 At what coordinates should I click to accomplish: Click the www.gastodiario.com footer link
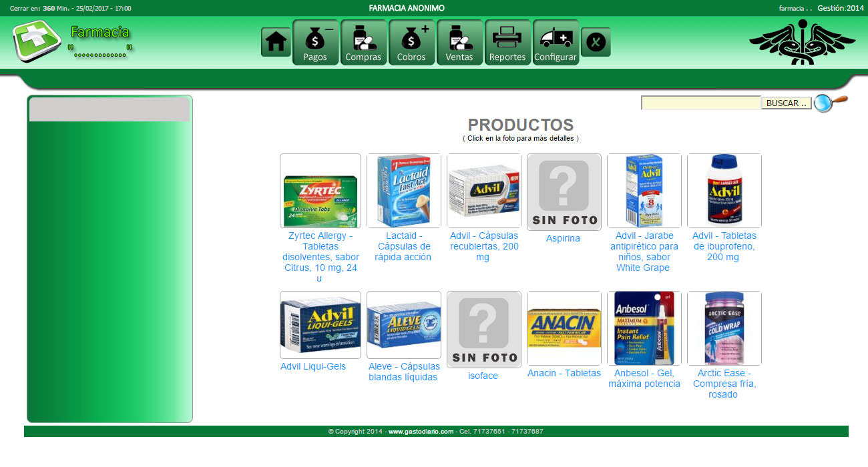(421, 432)
